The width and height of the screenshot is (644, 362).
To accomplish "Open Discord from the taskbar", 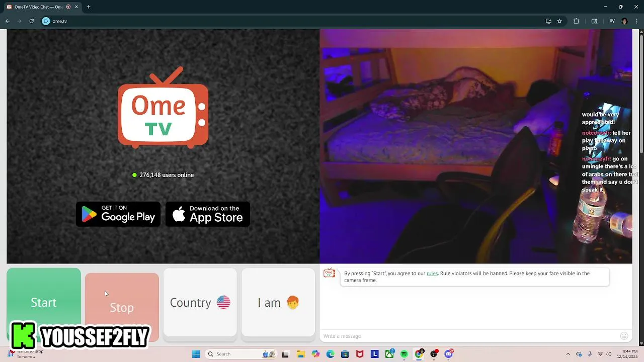I will [449, 354].
